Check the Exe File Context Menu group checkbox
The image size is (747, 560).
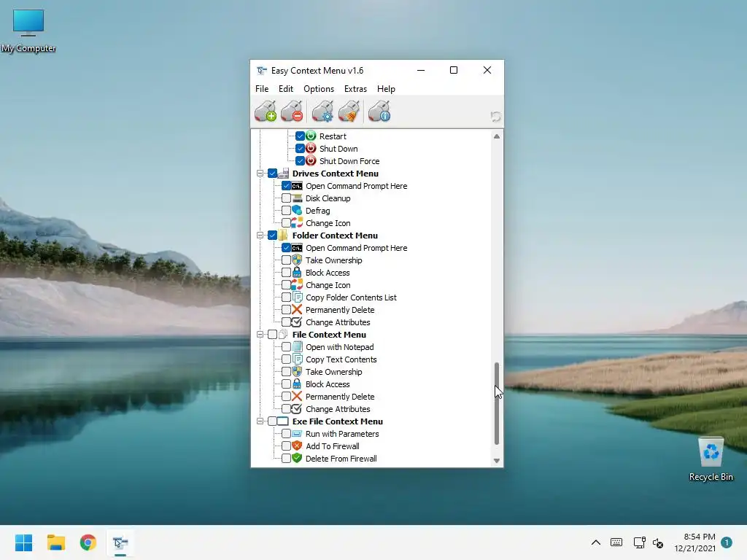pos(273,421)
